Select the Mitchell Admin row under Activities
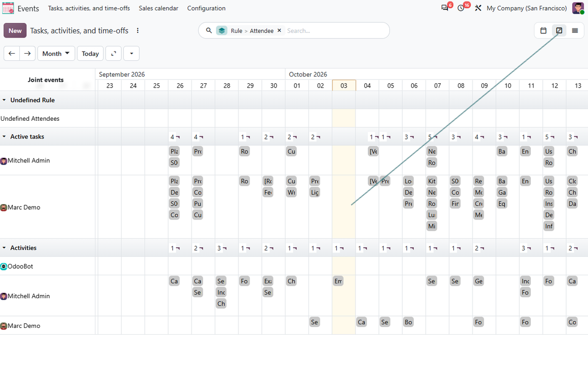 48,296
